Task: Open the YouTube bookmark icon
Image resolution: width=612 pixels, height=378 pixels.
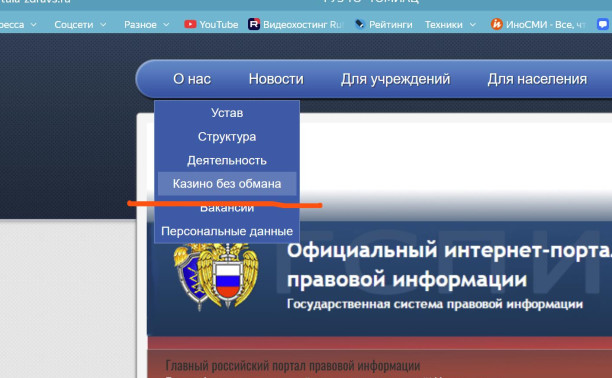Action: (190, 25)
